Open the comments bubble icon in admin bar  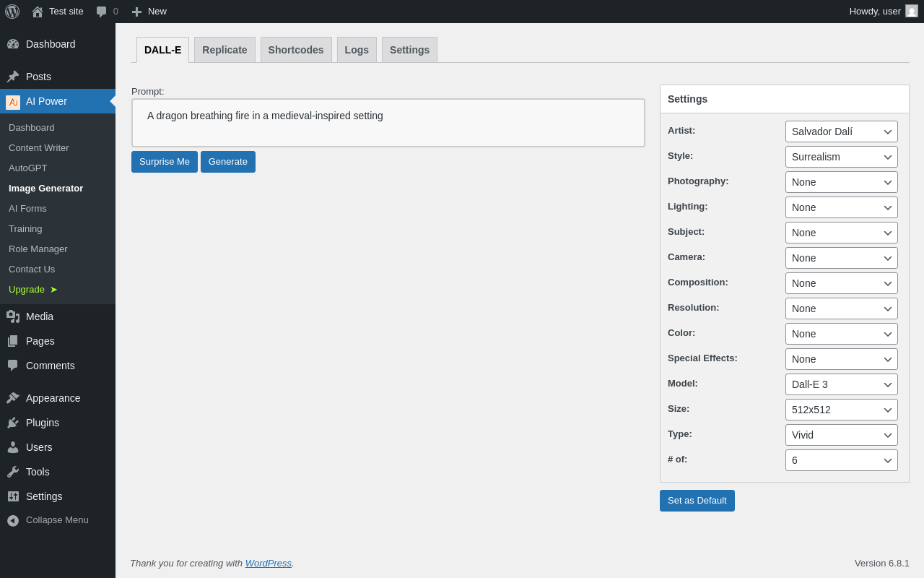point(102,12)
